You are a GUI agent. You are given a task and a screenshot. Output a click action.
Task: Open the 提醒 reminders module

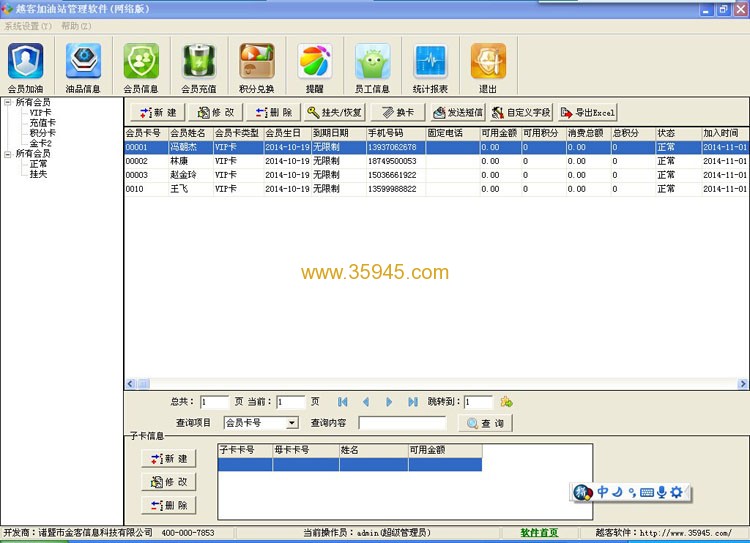(315, 67)
